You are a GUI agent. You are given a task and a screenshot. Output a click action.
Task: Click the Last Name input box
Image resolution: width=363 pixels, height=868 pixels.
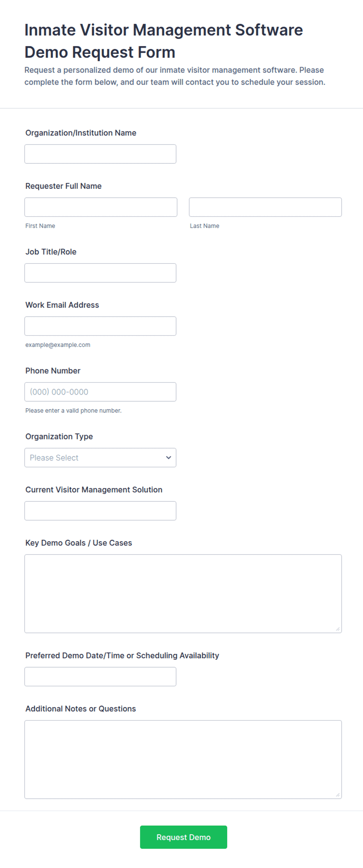coord(265,207)
